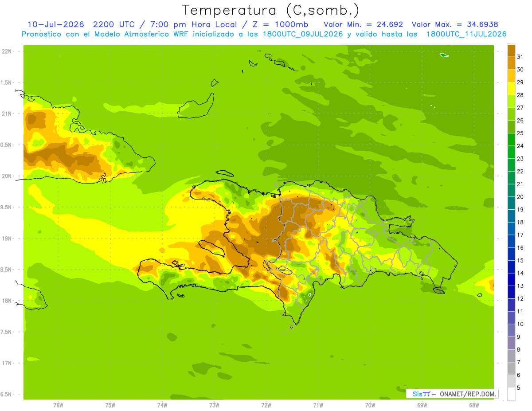This screenshot has width=532, height=411.
Task: Click the "21" legend value
Action: [520, 184]
